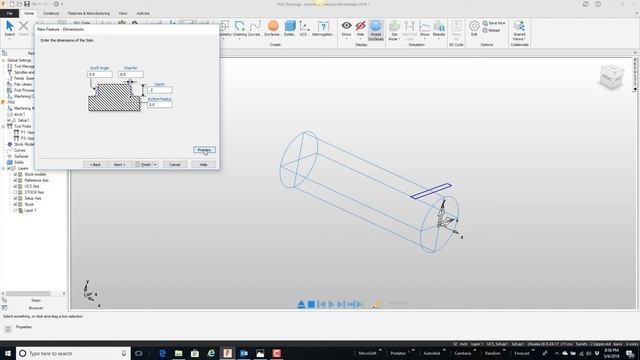Click Open folder icon in title bar
This screenshot has width=640, height=360.
[x=19, y=4]
